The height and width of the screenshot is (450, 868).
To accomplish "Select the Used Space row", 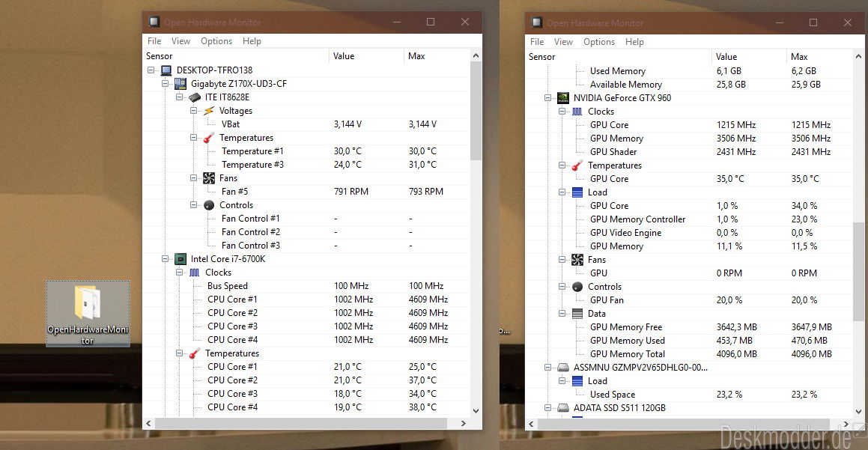I will (x=689, y=395).
